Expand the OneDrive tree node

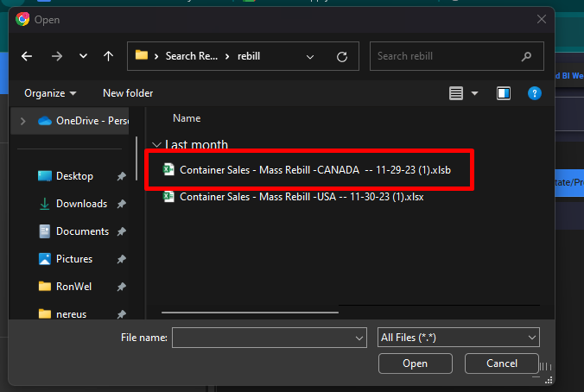pos(22,121)
